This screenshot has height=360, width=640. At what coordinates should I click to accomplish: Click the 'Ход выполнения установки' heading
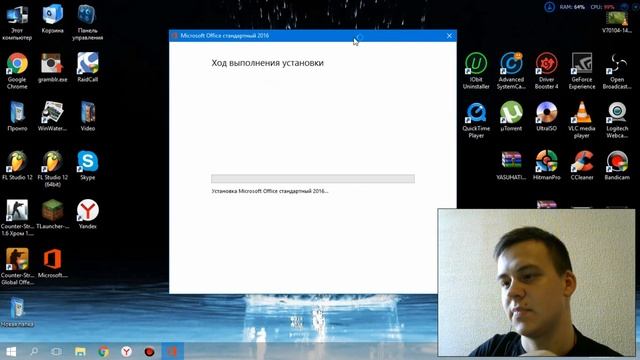pyautogui.click(x=267, y=63)
